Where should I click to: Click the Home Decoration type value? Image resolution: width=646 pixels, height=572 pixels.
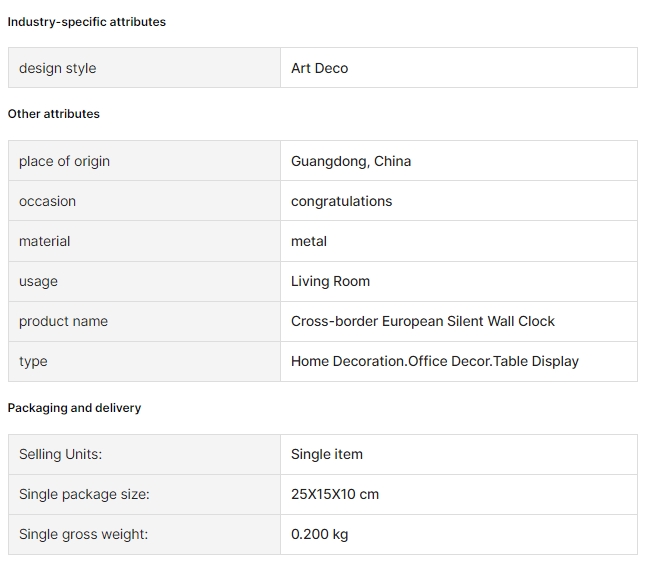coord(435,361)
